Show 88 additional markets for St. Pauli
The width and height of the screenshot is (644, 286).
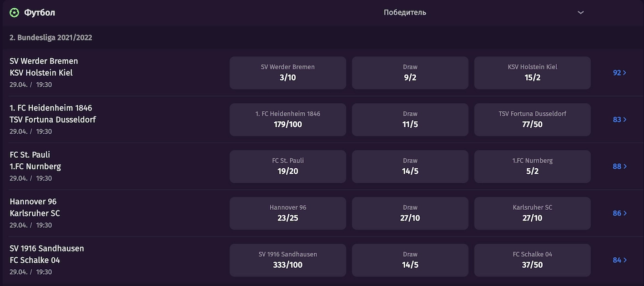click(620, 167)
